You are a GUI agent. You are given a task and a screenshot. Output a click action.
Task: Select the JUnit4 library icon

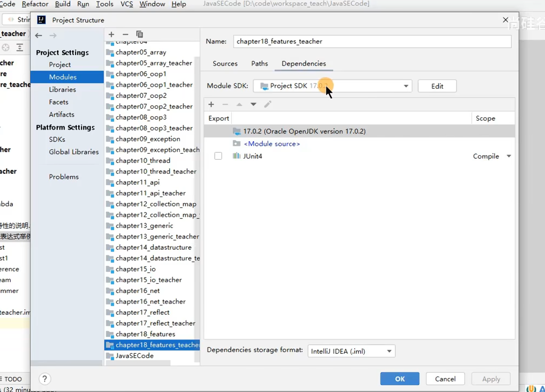coord(236,156)
